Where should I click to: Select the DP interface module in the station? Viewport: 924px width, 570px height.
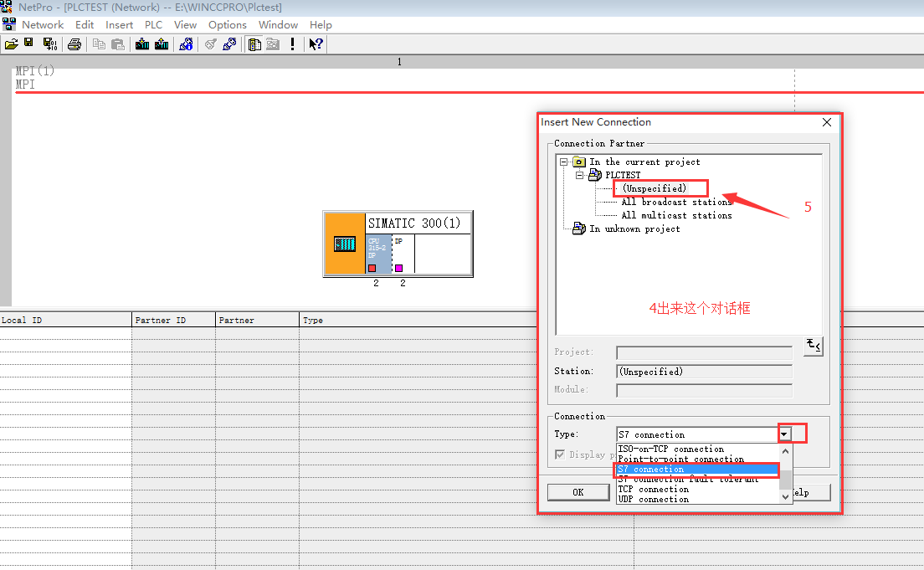click(x=403, y=254)
